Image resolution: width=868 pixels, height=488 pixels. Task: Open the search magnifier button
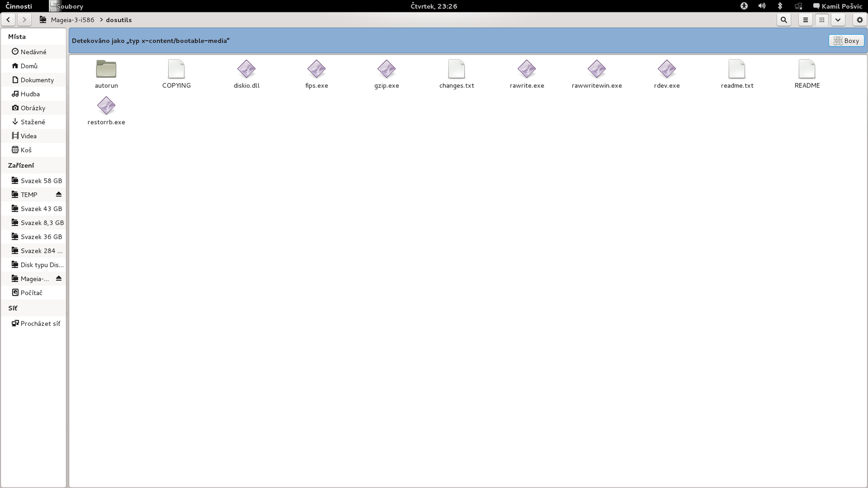coord(784,20)
